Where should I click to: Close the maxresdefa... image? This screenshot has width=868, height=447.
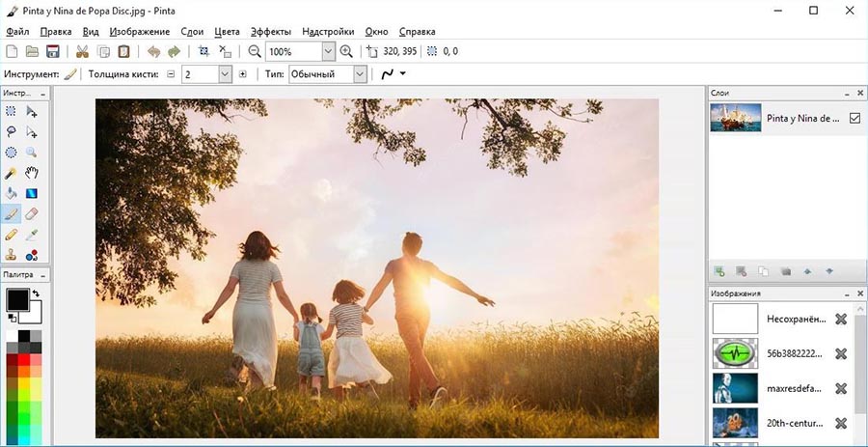840,388
